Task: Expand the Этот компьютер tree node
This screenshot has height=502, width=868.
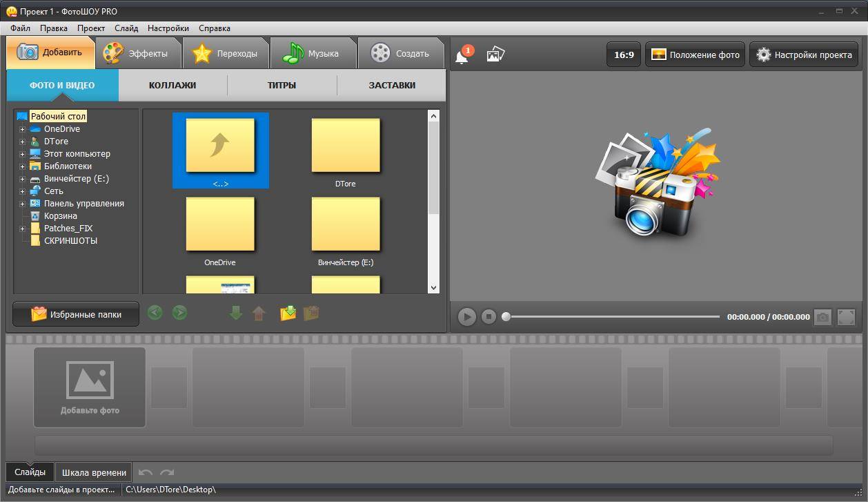Action: coord(22,154)
